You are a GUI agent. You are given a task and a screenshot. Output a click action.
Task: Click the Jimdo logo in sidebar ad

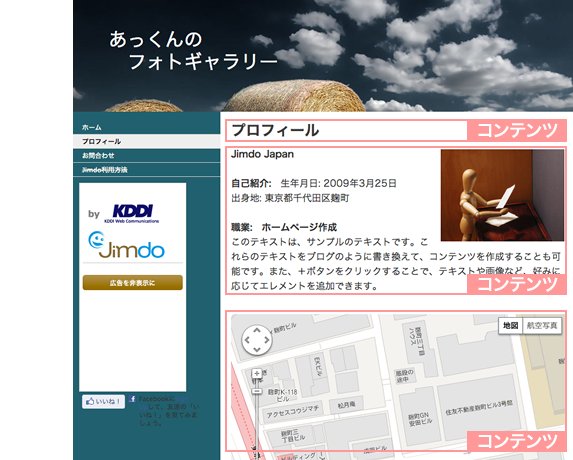126,245
